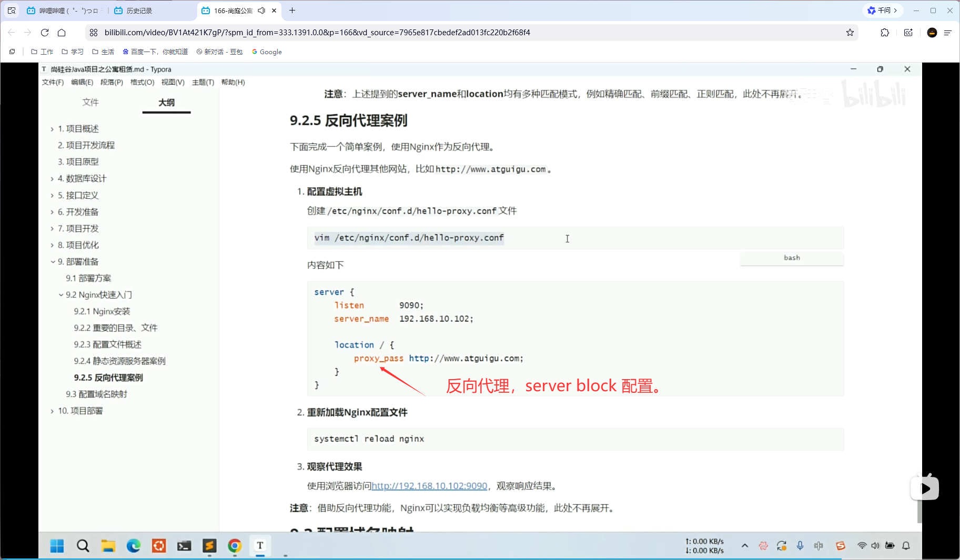Launch Microsoft Edge from taskbar
This screenshot has height=560, width=960.
point(134,546)
